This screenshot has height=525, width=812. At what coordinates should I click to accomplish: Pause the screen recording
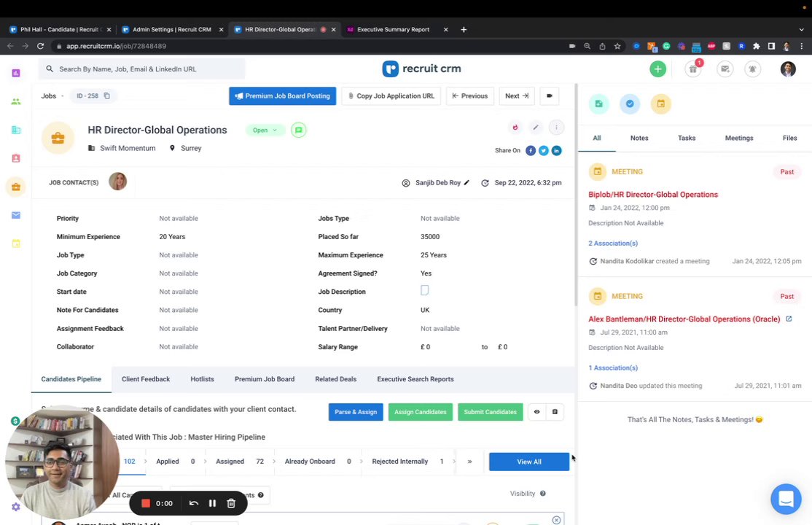212,503
